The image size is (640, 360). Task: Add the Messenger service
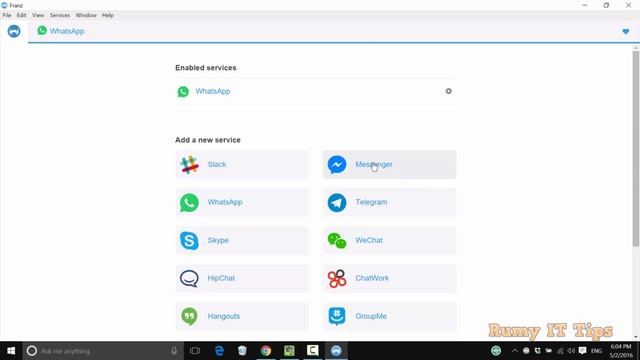coord(389,164)
